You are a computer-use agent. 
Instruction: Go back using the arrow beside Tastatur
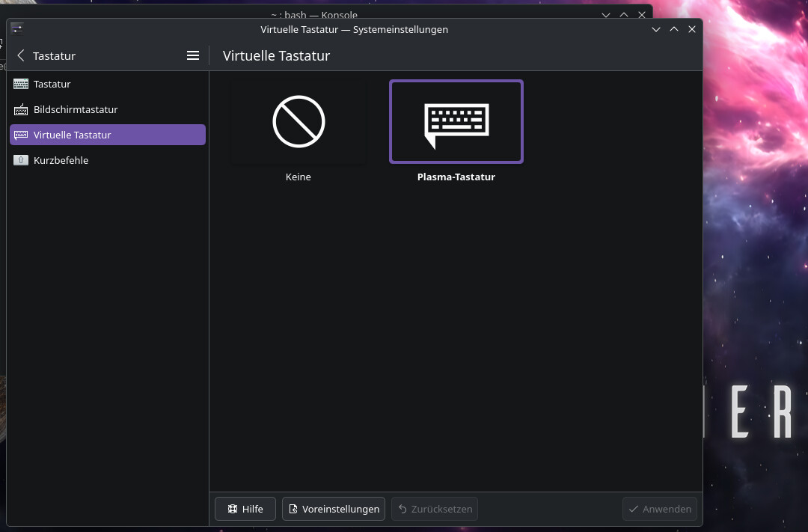click(x=21, y=55)
